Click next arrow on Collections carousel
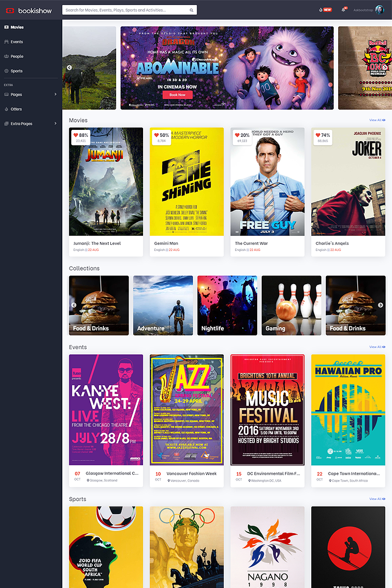This screenshot has height=588, width=392. click(380, 305)
